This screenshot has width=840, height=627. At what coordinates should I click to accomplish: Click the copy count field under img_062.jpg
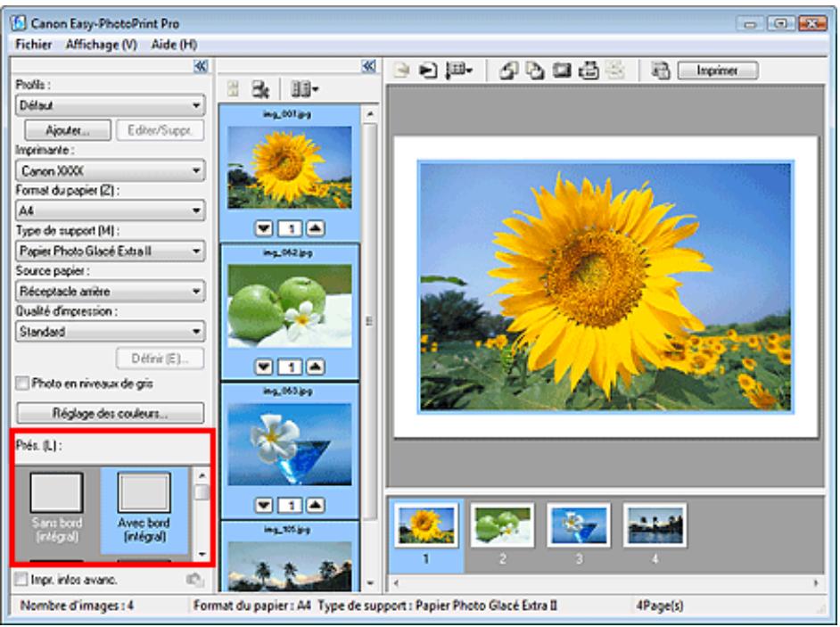point(290,367)
